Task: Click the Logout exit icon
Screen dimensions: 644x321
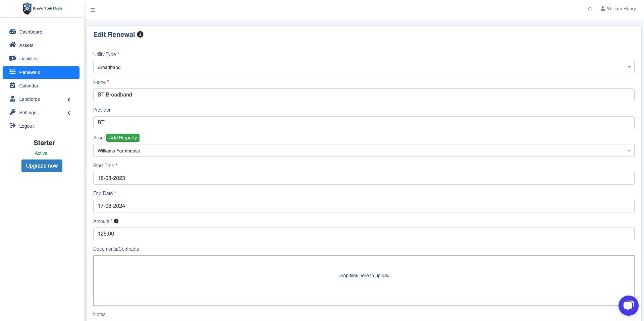Action: click(x=13, y=126)
